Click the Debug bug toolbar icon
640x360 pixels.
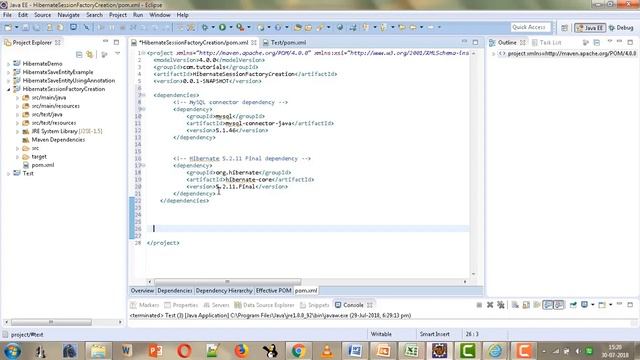point(204,27)
